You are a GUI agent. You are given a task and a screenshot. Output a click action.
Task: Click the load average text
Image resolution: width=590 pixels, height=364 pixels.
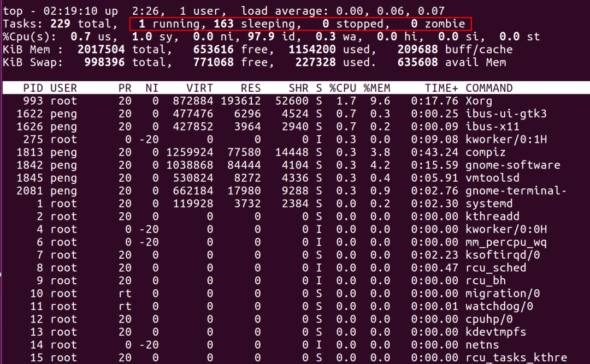click(343, 11)
